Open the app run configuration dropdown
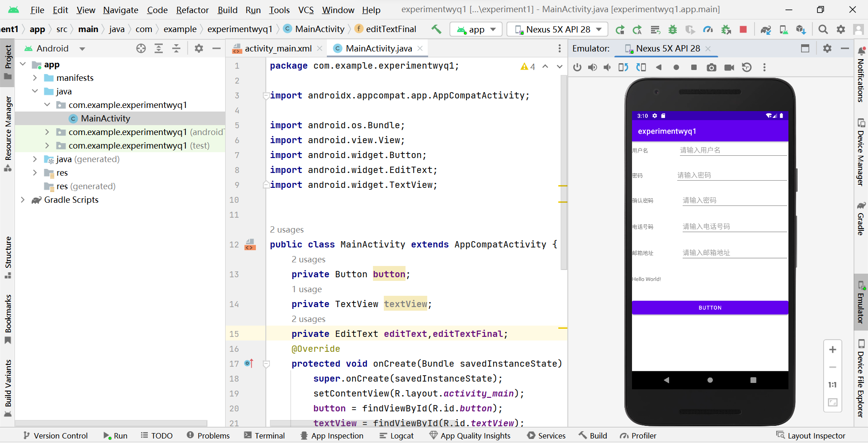Image resolution: width=868 pixels, height=443 pixels. pyautogui.click(x=476, y=29)
